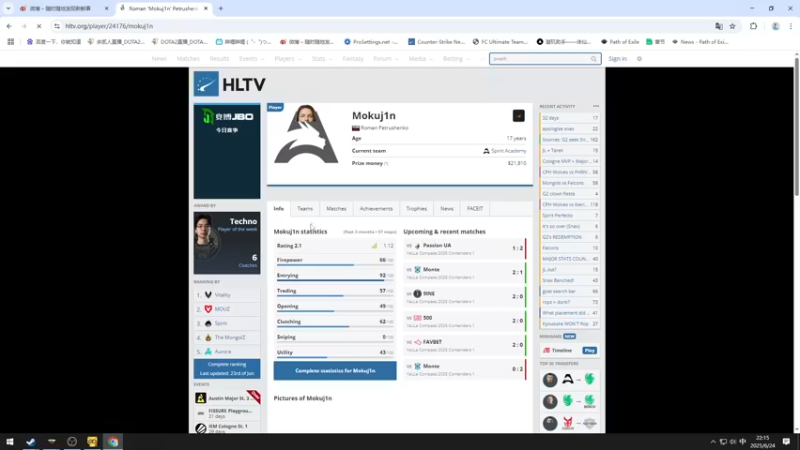
Task: Stop page loading in browser
Action: 39,26
